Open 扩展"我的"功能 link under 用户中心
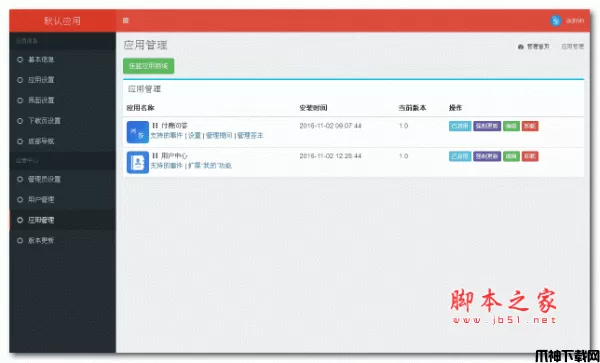 point(210,166)
